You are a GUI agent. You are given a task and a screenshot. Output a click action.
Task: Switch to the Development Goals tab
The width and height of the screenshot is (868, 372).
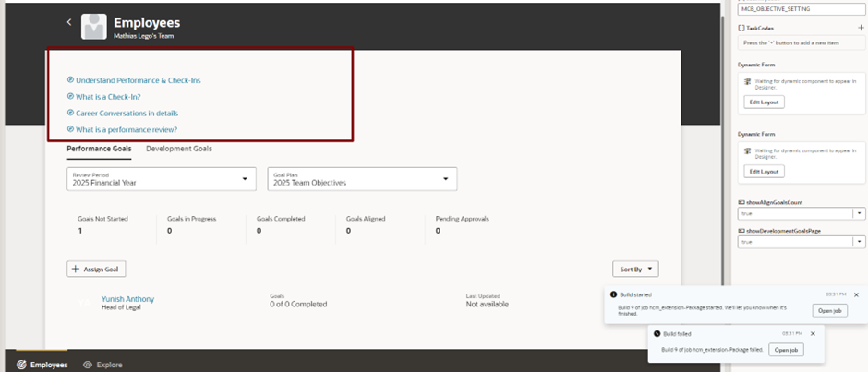179,149
